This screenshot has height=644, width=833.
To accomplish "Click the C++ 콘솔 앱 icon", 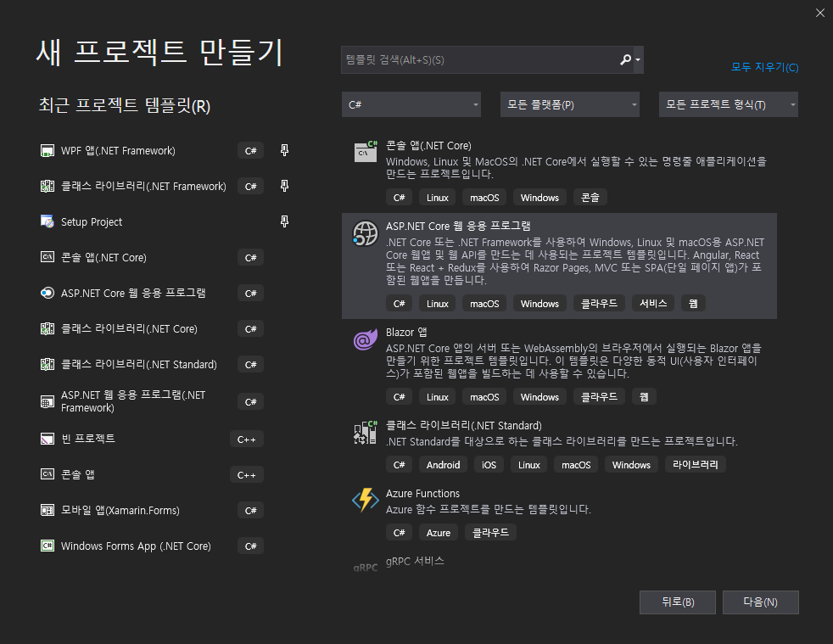I will 48,474.
